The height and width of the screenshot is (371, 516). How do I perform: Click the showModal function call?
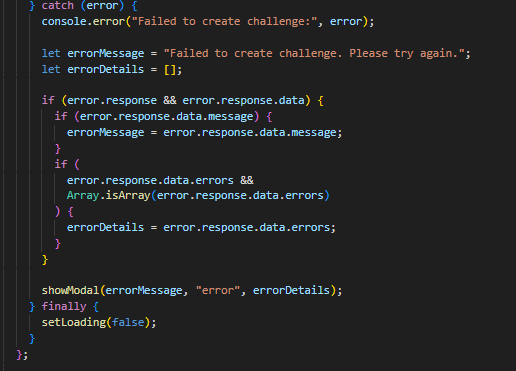192,290
